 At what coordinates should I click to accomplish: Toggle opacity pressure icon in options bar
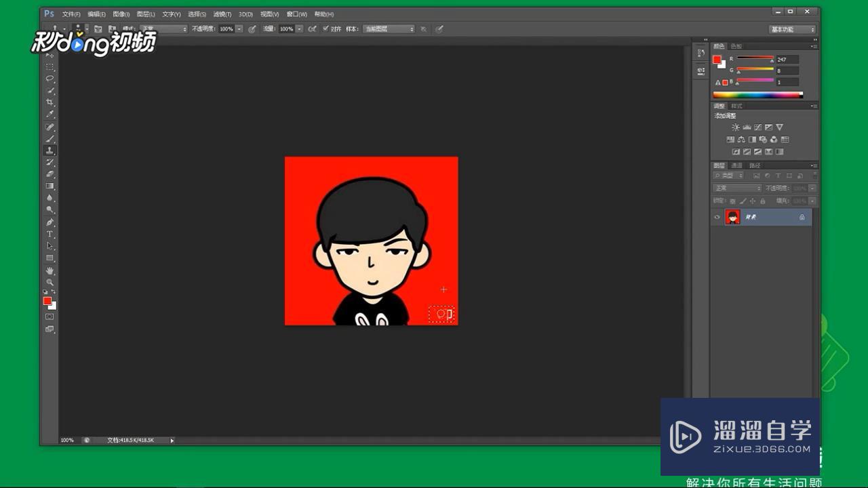(x=252, y=29)
